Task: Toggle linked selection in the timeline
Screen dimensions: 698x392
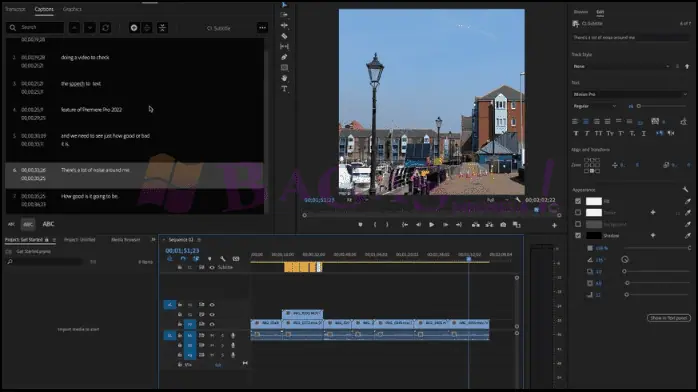Action: pyautogui.click(x=196, y=259)
